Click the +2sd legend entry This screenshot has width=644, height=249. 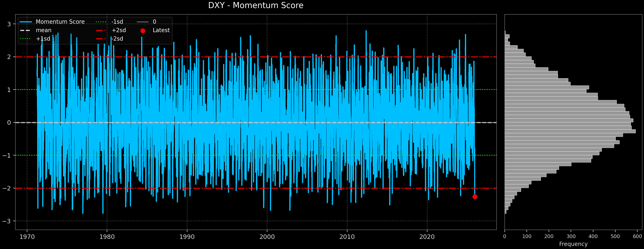(119, 30)
